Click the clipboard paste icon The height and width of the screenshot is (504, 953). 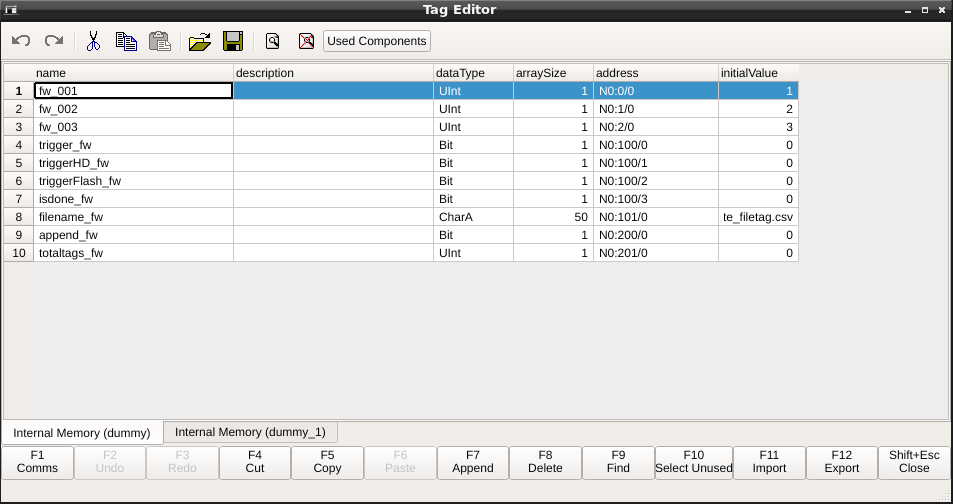click(159, 41)
